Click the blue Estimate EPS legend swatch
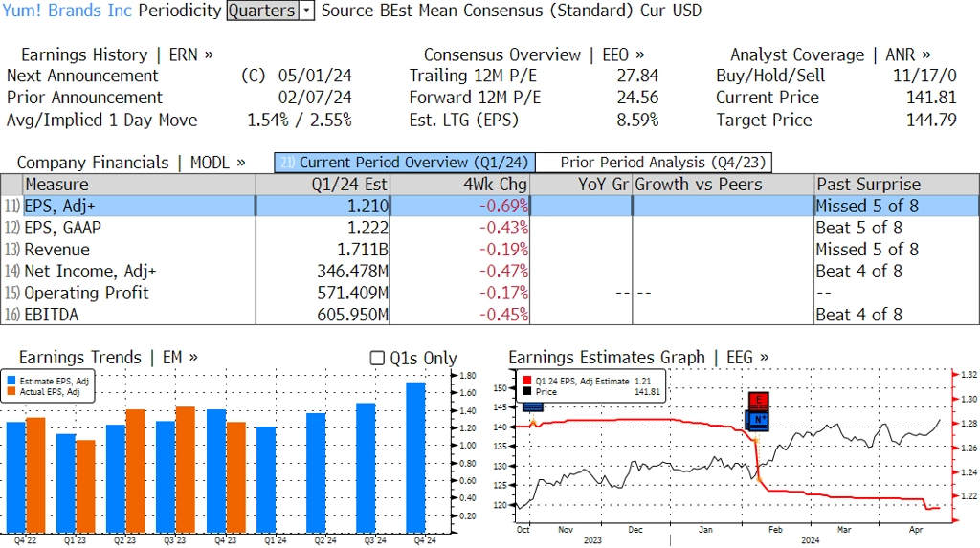This screenshot has width=980, height=548. 11,381
